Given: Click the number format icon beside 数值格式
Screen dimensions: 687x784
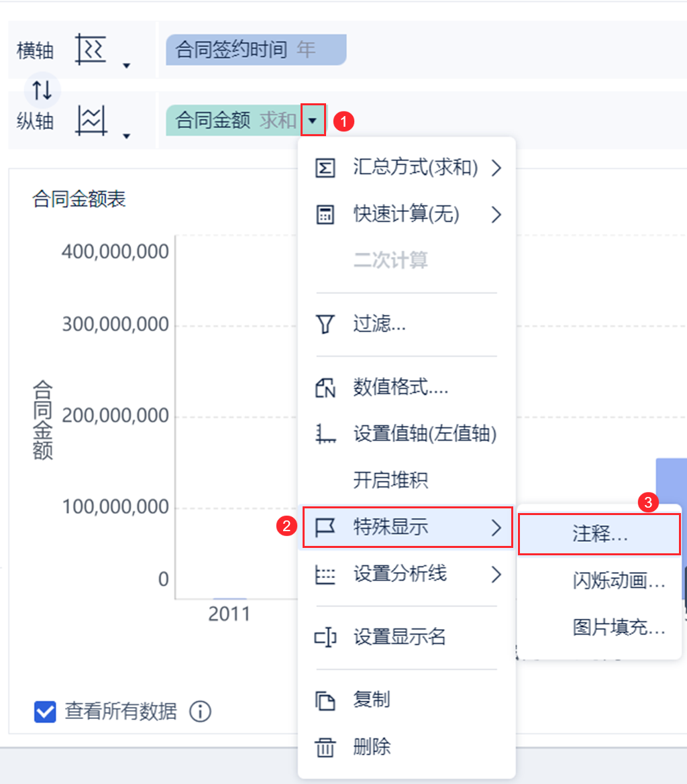Looking at the screenshot, I should click(x=325, y=388).
